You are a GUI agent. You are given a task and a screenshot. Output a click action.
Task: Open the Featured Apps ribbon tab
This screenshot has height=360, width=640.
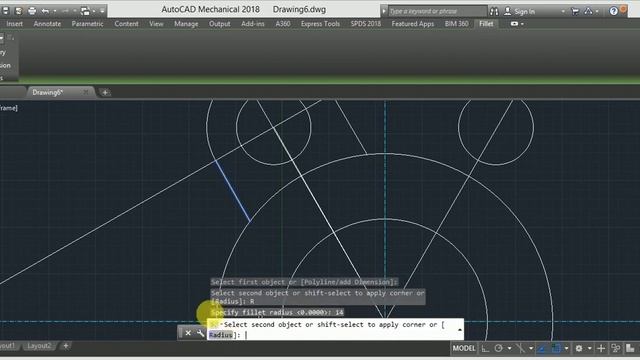413,24
